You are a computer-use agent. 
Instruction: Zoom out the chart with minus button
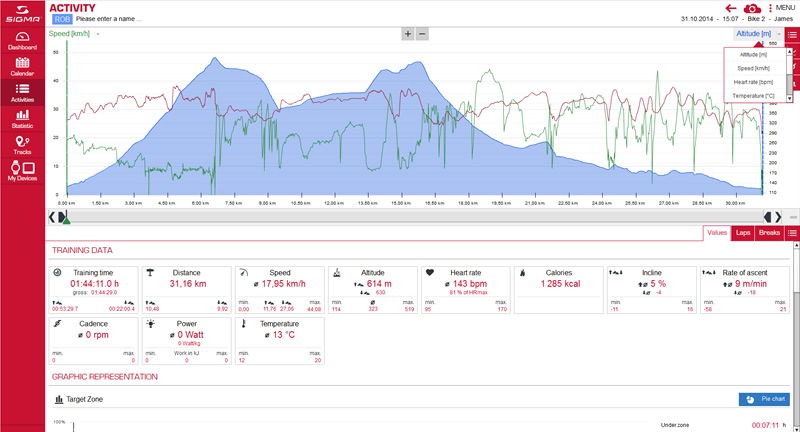[x=422, y=34]
